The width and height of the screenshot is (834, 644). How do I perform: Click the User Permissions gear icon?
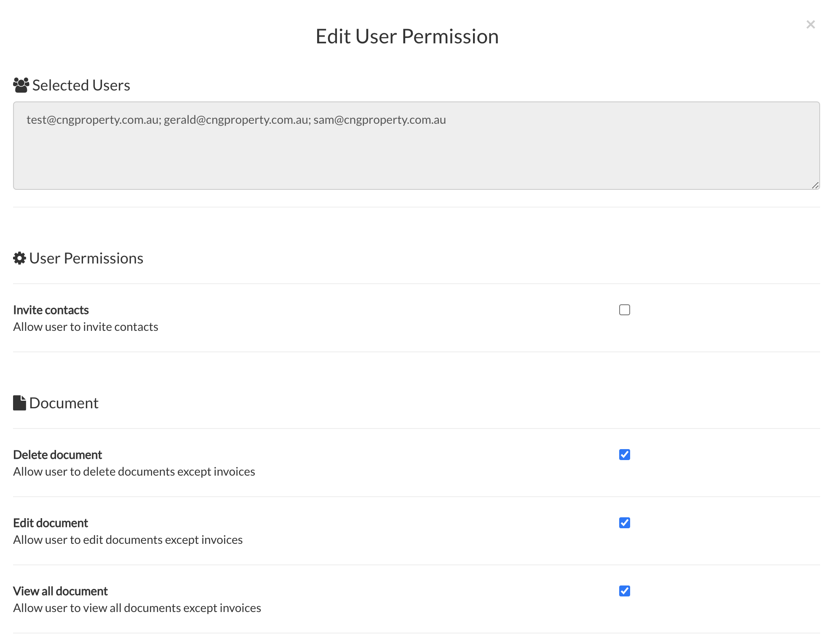point(19,258)
